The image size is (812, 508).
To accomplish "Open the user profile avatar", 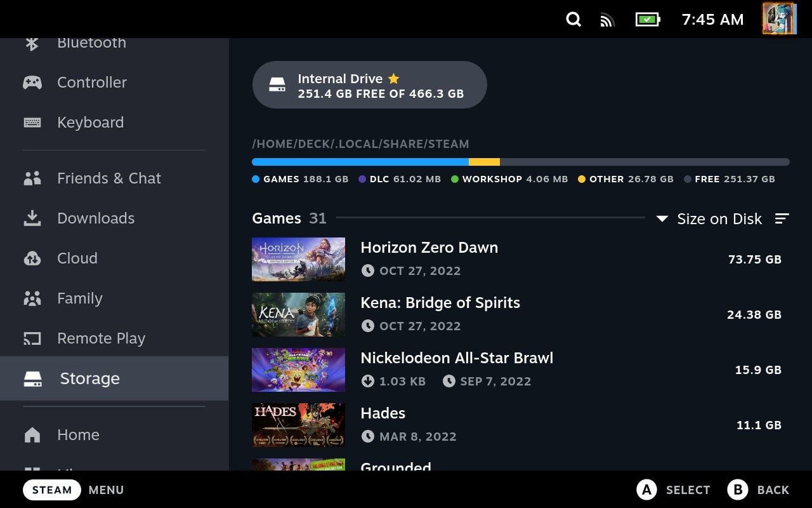I will (779, 18).
